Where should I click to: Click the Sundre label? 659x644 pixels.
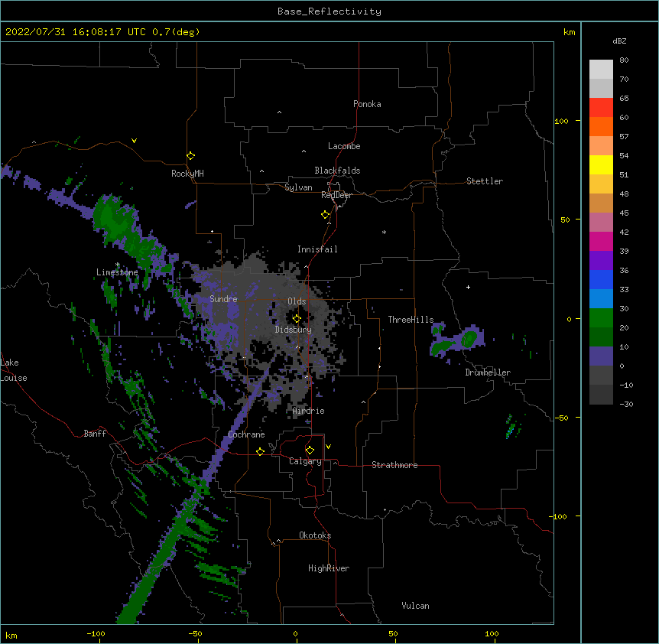coord(223,299)
